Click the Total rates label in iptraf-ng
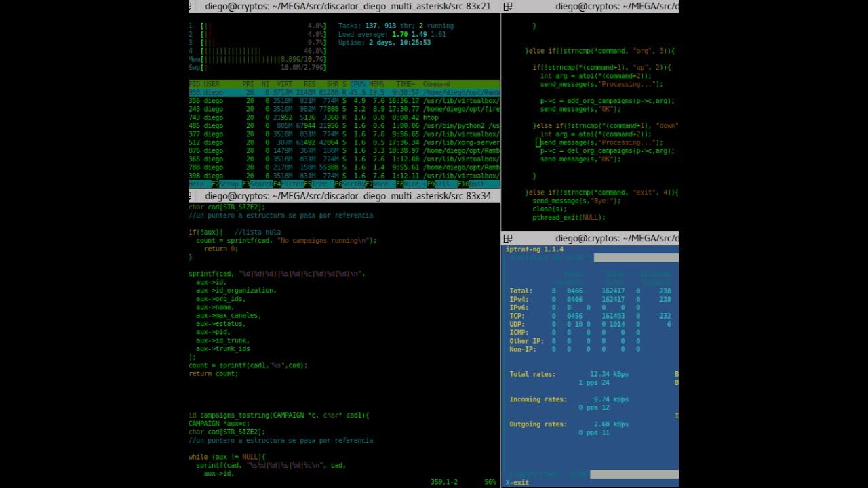Screen dimensions: 868x488 click(x=532, y=374)
